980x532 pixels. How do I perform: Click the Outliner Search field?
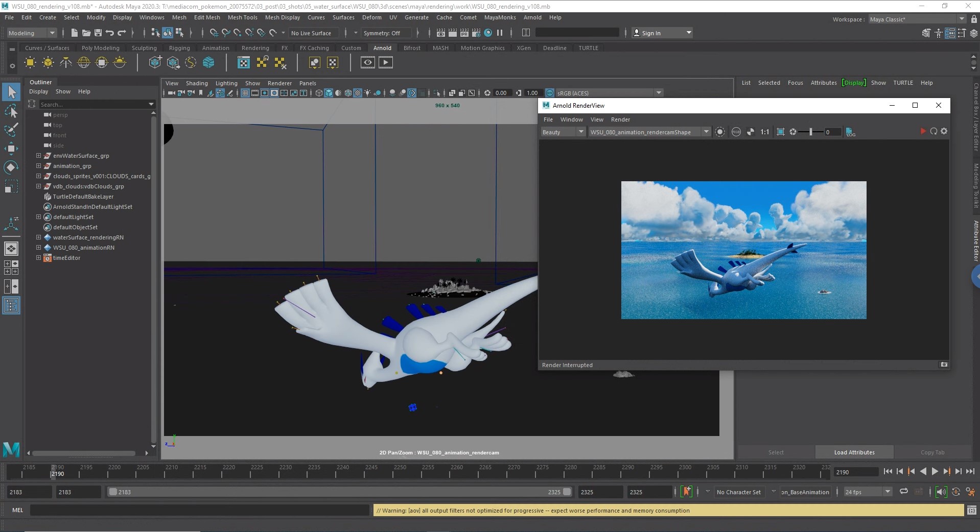pyautogui.click(x=97, y=104)
